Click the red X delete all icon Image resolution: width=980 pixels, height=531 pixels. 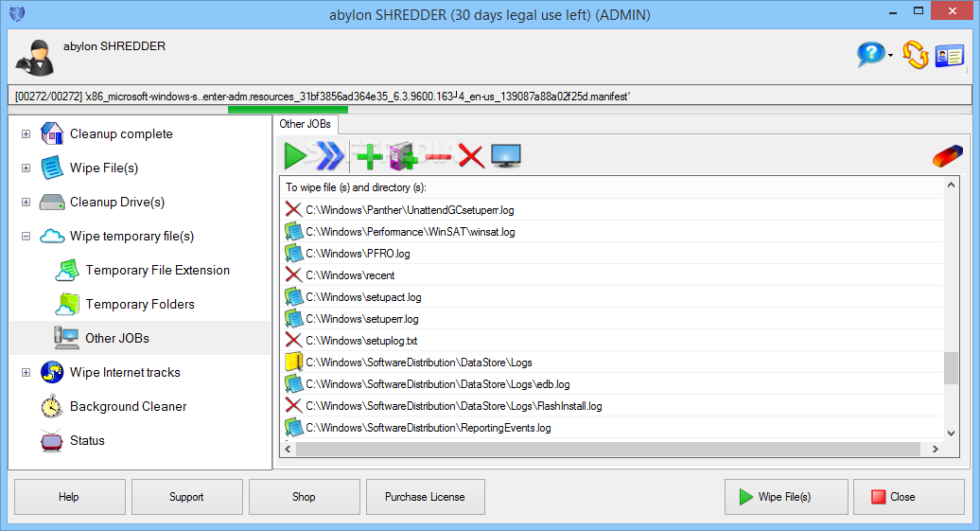click(472, 156)
